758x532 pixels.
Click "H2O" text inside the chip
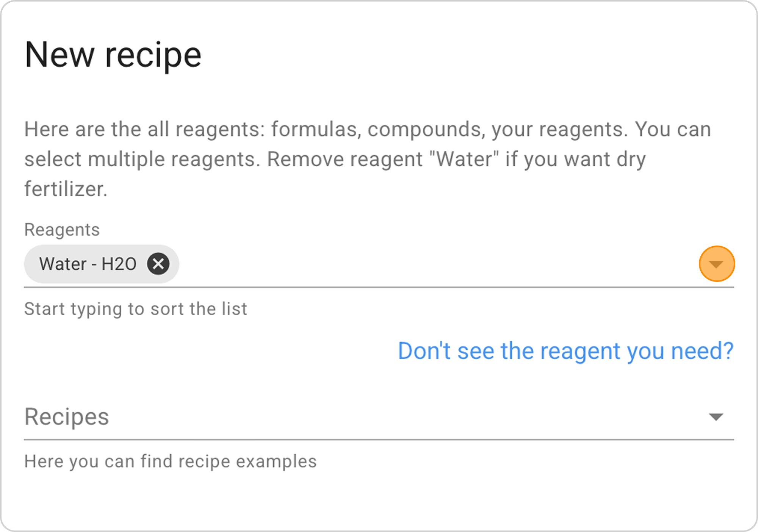tap(119, 264)
